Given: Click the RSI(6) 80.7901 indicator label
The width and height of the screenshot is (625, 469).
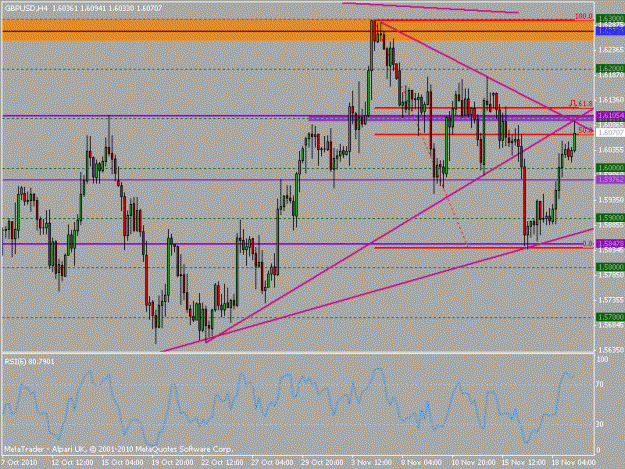Looking at the screenshot, I should (29, 361).
